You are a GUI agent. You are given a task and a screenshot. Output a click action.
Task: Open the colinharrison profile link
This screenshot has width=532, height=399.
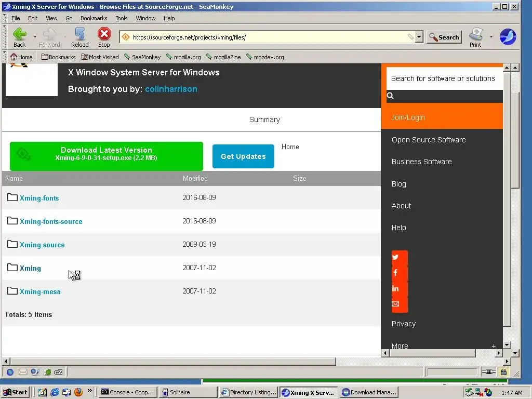[171, 89]
